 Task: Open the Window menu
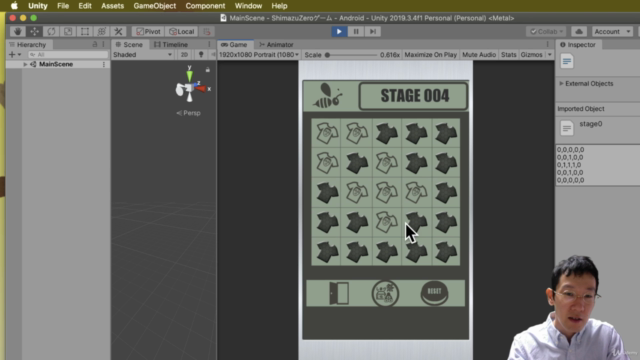point(248,6)
